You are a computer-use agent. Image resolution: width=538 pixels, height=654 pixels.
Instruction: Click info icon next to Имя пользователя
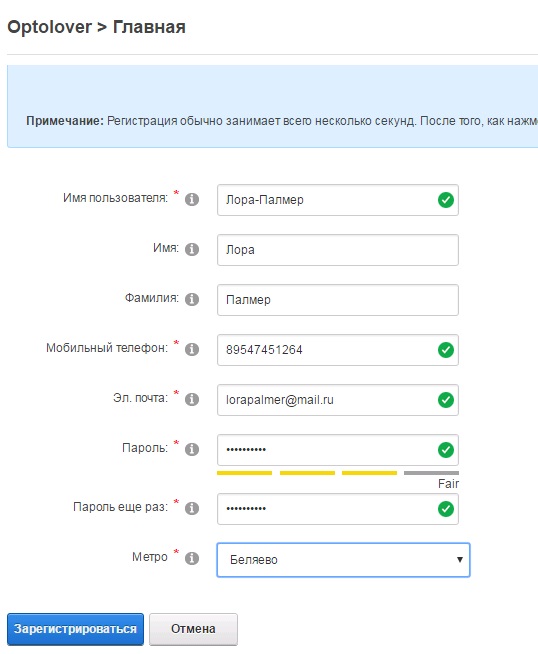pyautogui.click(x=191, y=199)
